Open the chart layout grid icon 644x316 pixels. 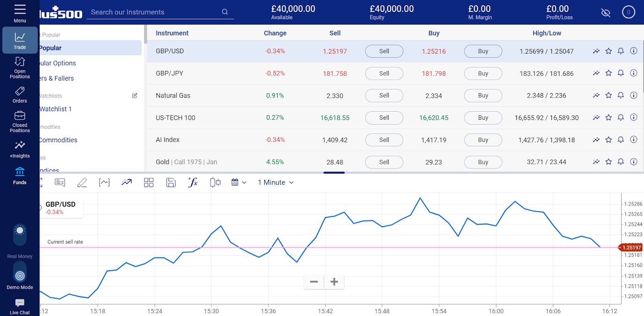[x=149, y=183]
